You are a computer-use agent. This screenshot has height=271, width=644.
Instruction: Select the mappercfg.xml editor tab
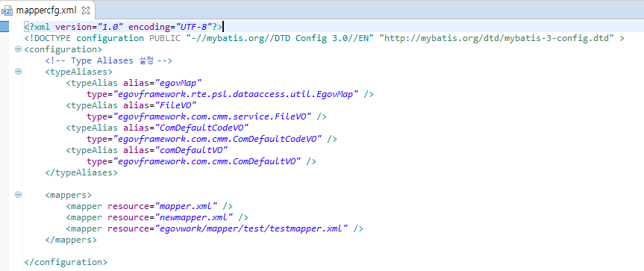(x=47, y=10)
